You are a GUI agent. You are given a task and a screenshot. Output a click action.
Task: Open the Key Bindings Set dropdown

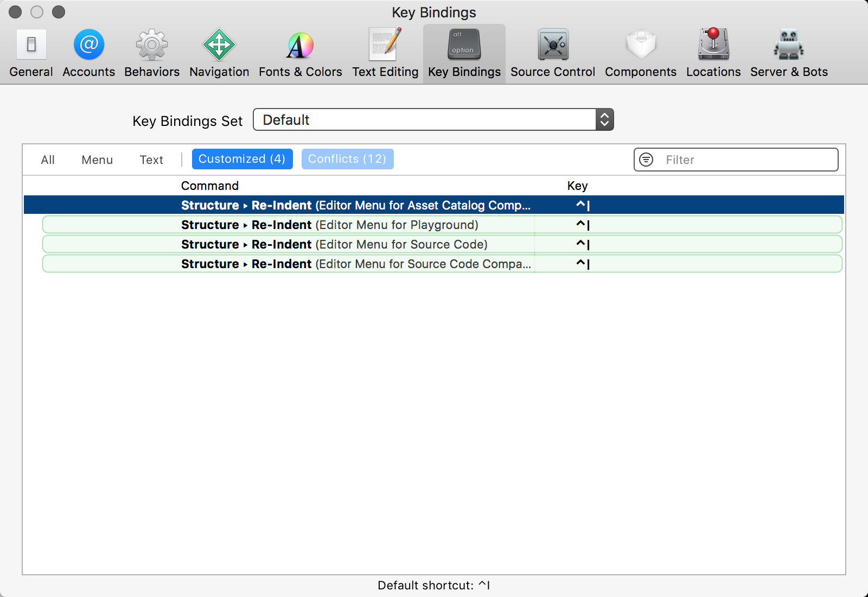[433, 120]
